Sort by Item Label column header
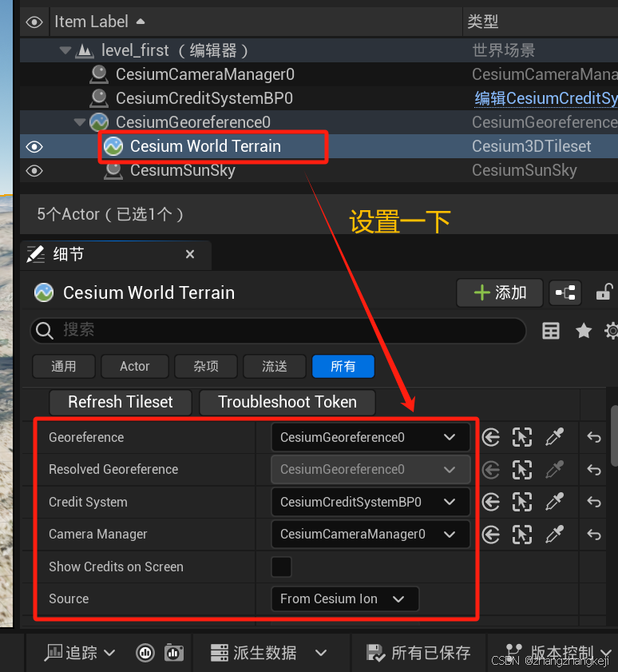This screenshot has height=672, width=618. (99, 22)
